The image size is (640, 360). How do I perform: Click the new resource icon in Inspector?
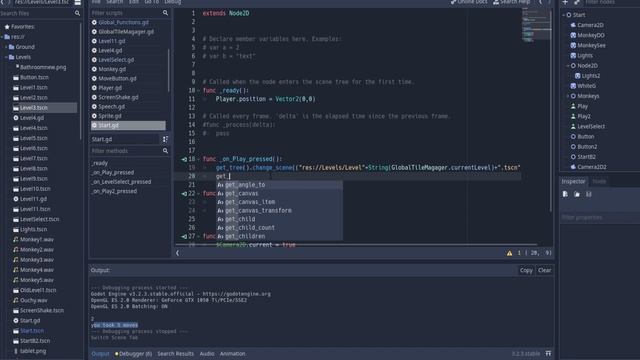(565, 194)
